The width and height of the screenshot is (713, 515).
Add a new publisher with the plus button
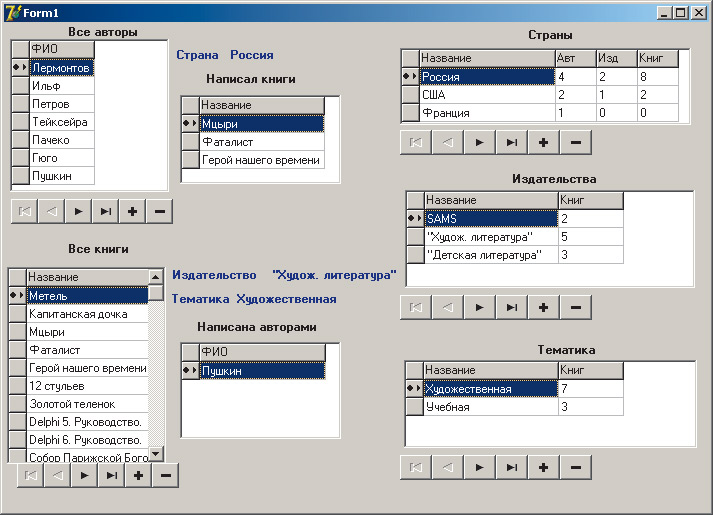(543, 308)
